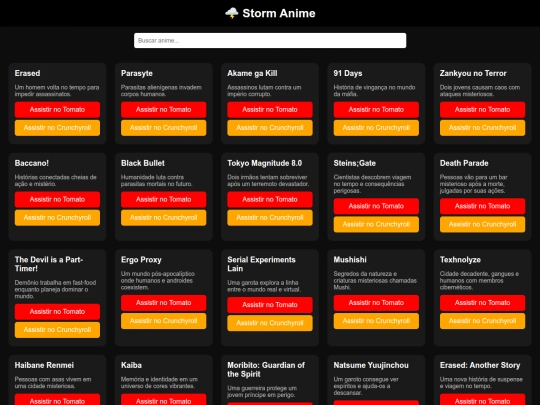Image resolution: width=540 pixels, height=405 pixels.
Task: Watch Akame ga Kill on Tomato
Action: click(270, 110)
